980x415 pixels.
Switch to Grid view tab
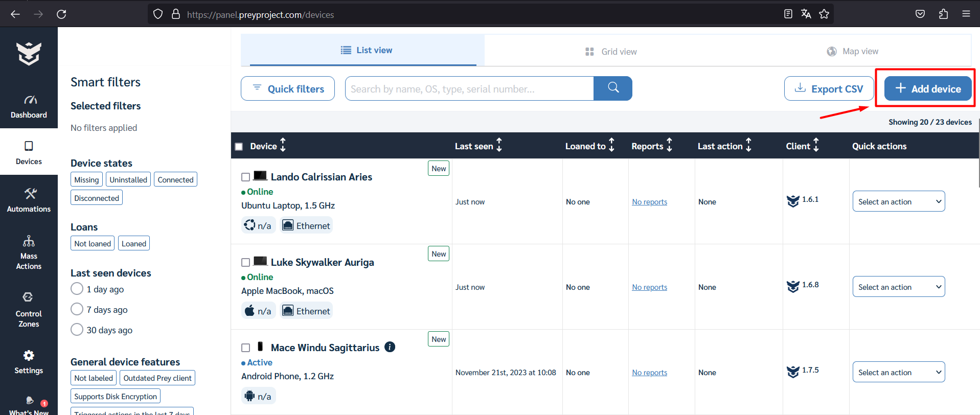tap(611, 52)
